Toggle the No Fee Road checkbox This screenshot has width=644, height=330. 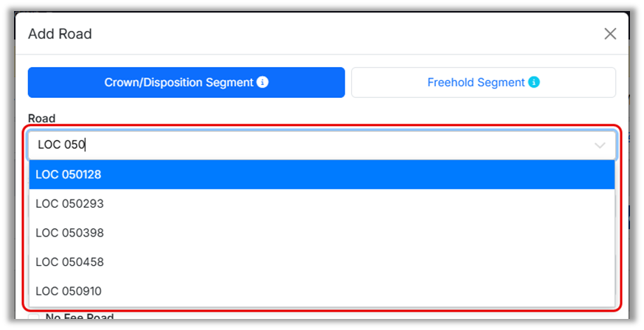click(x=34, y=319)
